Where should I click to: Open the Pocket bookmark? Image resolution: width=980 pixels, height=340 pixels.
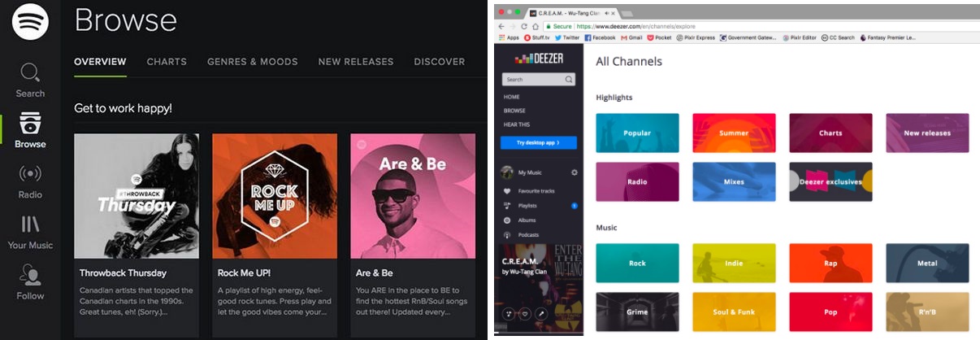658,37
